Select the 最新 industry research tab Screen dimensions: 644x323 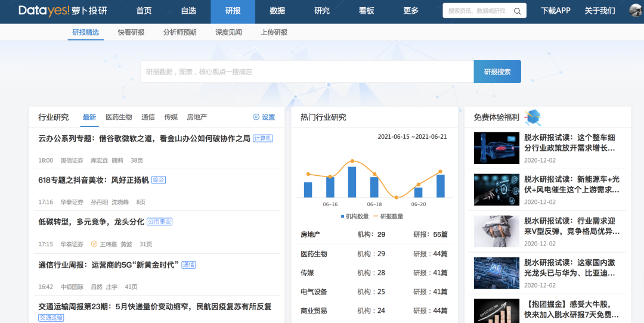point(89,117)
